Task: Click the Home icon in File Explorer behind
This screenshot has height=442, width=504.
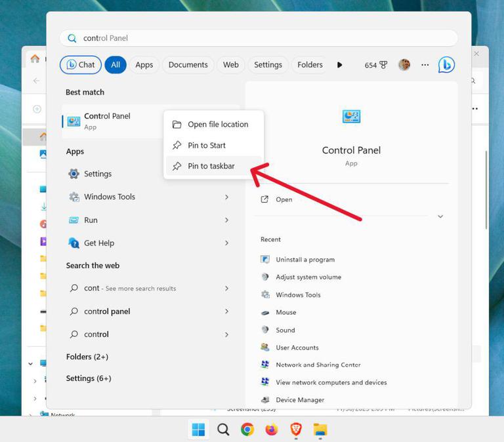Action: [35, 59]
